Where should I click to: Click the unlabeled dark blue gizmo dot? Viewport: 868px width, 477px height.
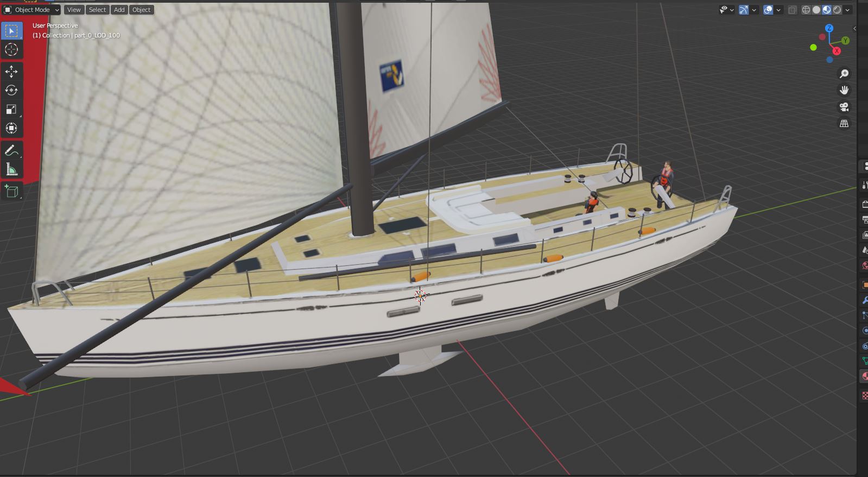829,60
